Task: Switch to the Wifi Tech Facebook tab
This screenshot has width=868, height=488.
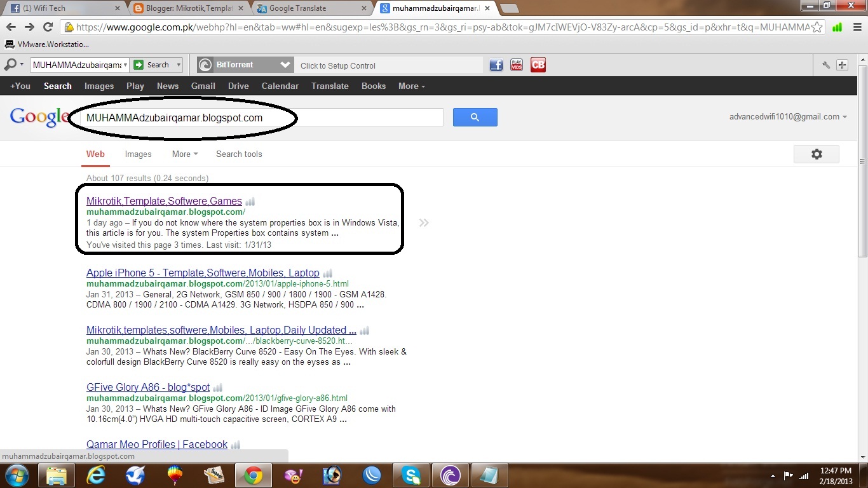Action: pos(64,8)
